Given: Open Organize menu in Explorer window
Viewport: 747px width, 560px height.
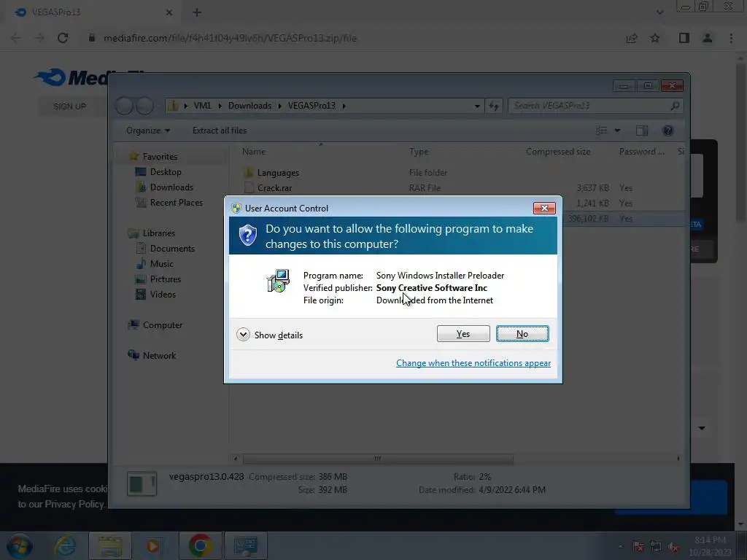Looking at the screenshot, I should pos(147,131).
